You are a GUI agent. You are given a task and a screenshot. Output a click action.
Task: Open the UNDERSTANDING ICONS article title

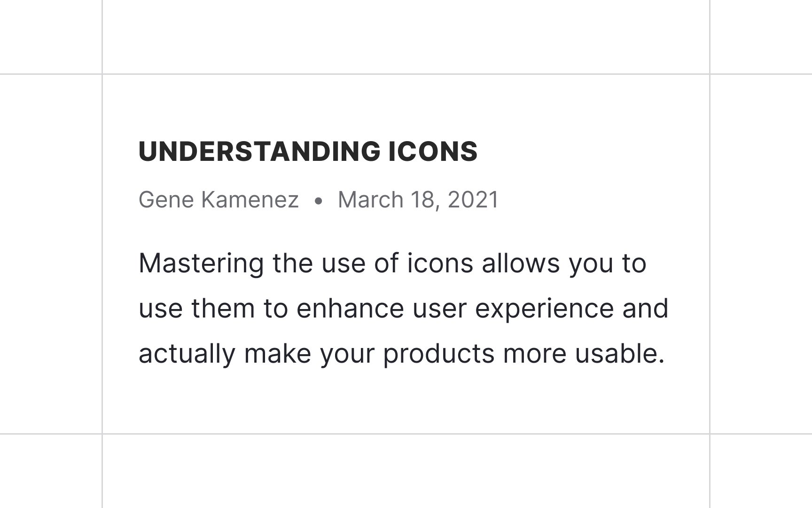click(x=308, y=151)
